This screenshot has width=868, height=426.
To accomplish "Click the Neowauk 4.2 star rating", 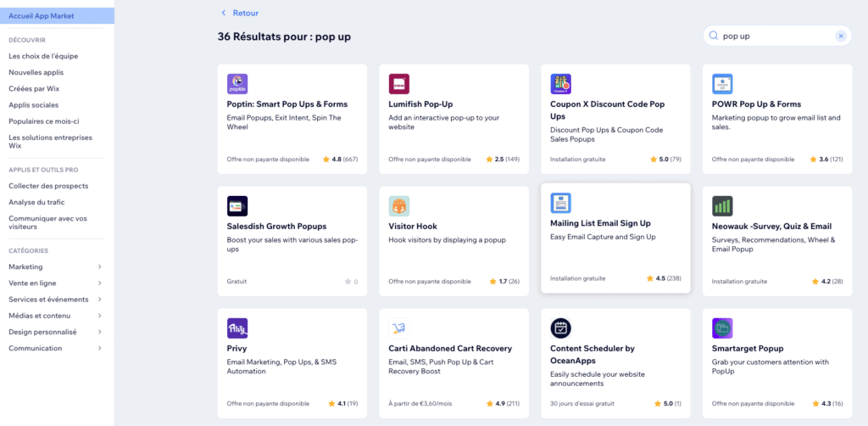I will pos(827,282).
